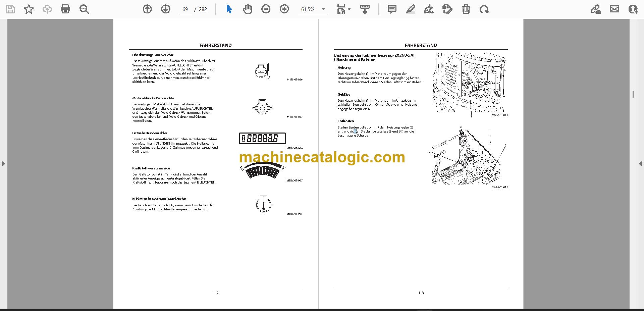Click the Save file icon
644x311 pixels.
(x=10, y=9)
